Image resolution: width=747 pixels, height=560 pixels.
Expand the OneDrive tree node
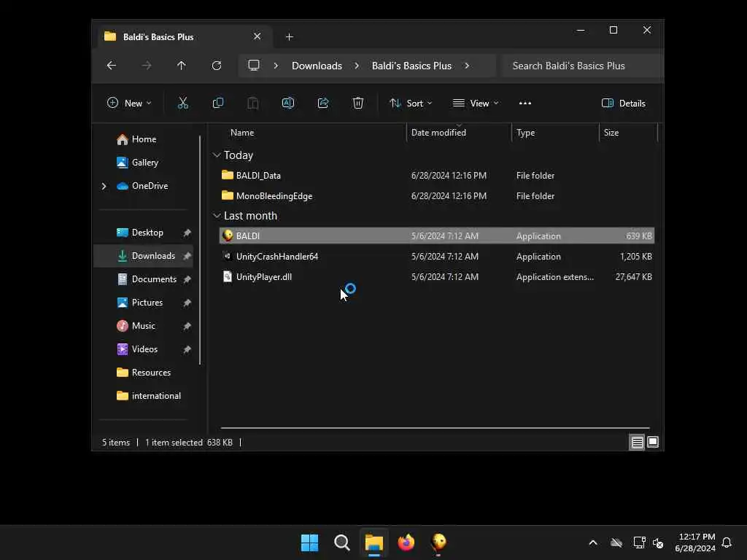coord(104,186)
